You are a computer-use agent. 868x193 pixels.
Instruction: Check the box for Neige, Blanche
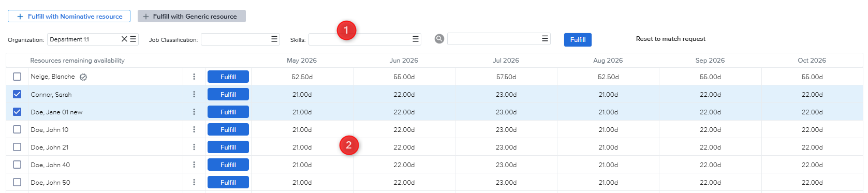(17, 77)
